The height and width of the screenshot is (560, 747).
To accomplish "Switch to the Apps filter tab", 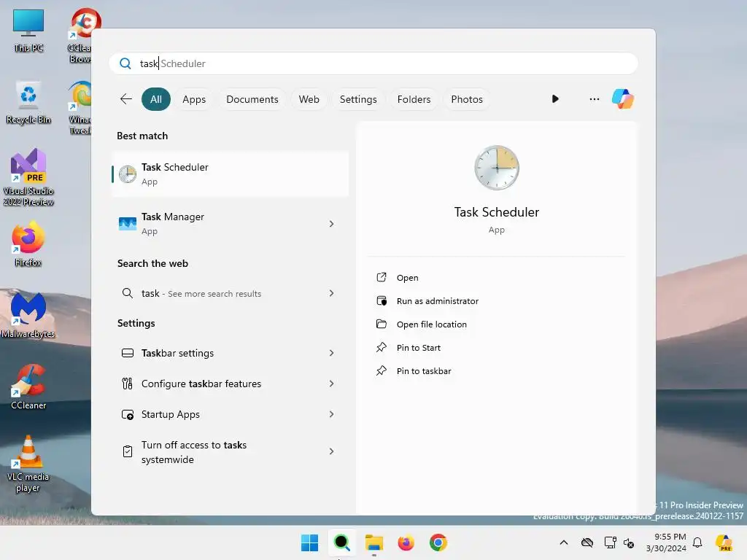I will [x=194, y=99].
